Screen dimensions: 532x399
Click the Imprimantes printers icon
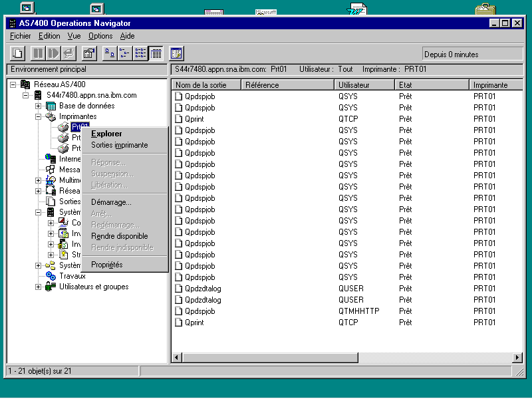pos(51,116)
